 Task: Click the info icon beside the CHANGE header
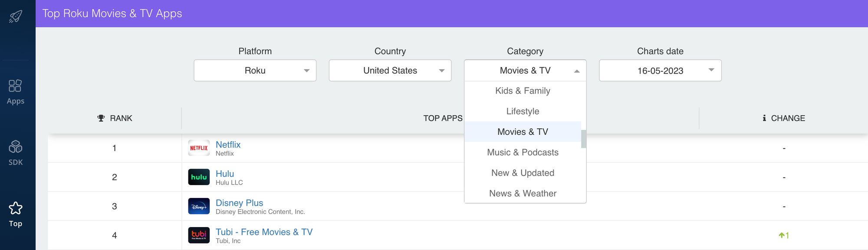[764, 118]
